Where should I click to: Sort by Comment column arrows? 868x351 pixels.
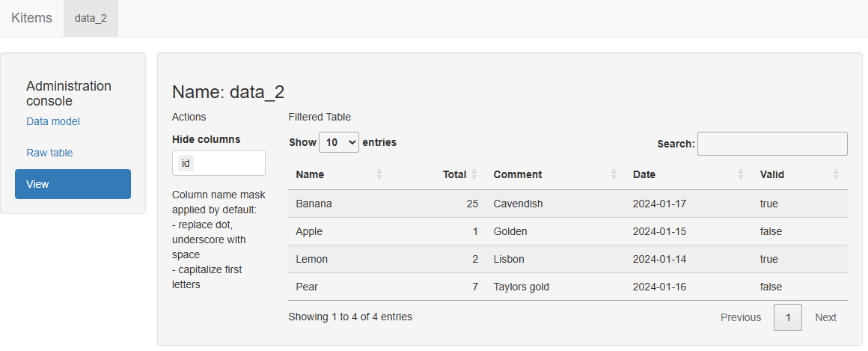(x=614, y=174)
